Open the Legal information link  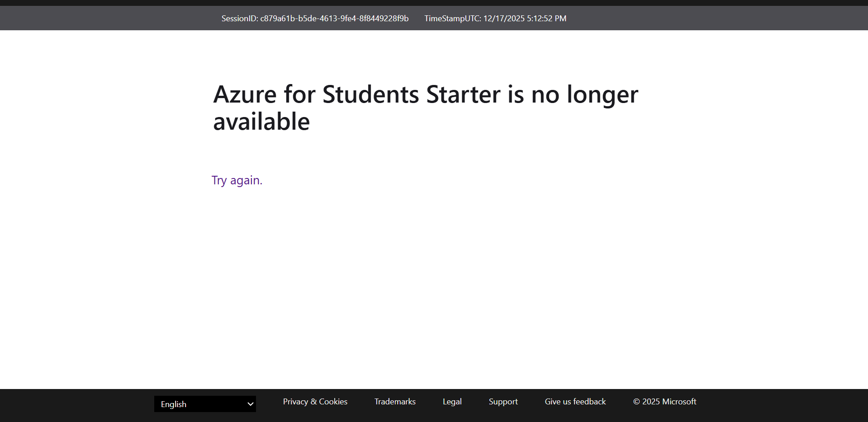point(452,401)
